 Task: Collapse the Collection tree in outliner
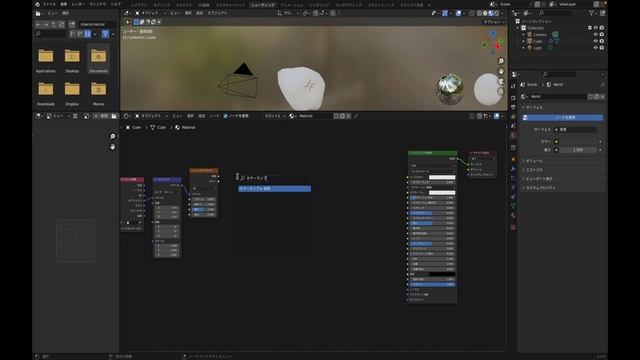518,28
